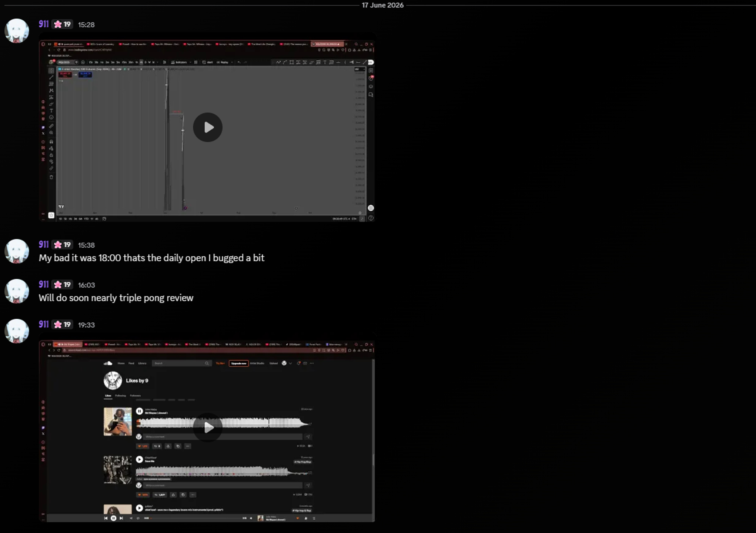
Task: Click the 19:33 timestamp
Action: pyautogui.click(x=86, y=325)
